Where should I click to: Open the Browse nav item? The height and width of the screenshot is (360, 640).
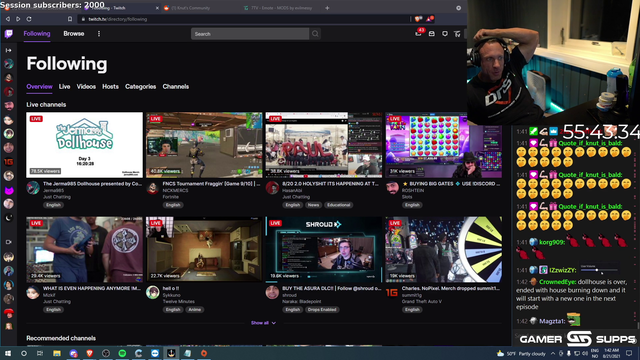(x=73, y=33)
